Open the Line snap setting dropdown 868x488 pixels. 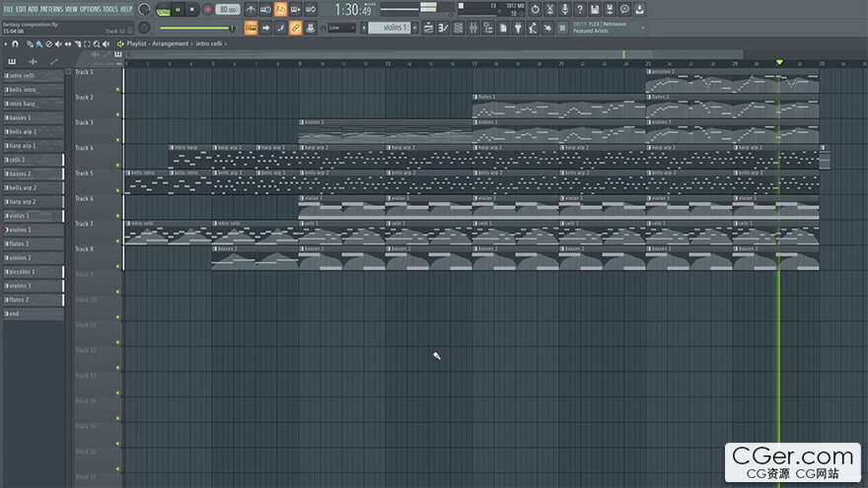(x=343, y=28)
